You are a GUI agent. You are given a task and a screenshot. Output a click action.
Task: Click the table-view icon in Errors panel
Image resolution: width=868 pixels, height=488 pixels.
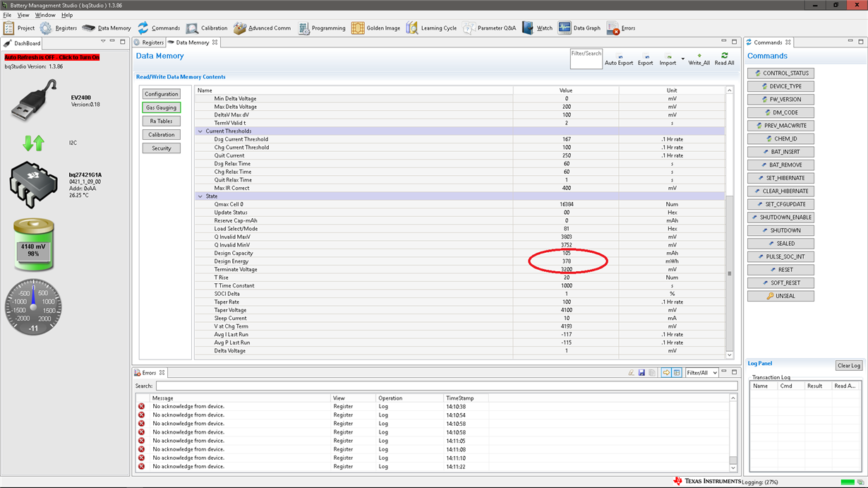[x=677, y=372]
